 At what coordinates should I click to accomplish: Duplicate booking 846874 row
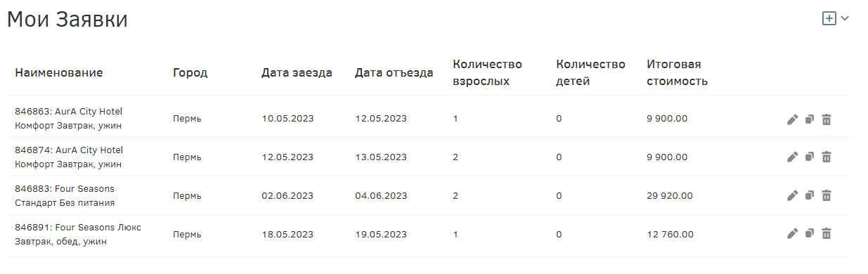pos(809,157)
